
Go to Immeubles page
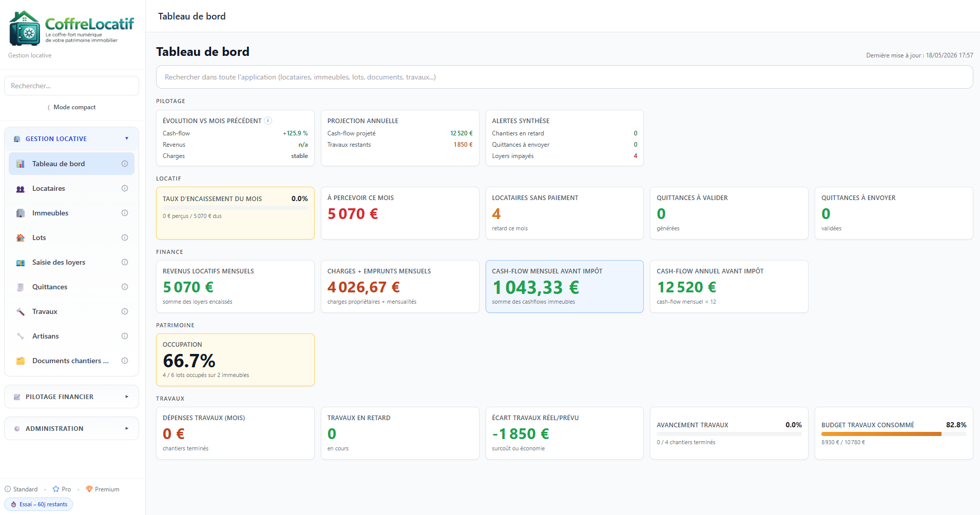click(71, 213)
